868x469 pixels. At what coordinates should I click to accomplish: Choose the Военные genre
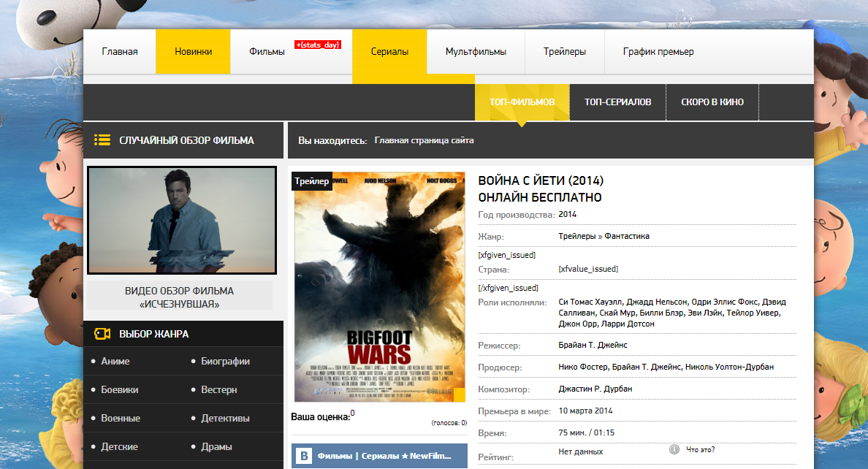pyautogui.click(x=120, y=418)
